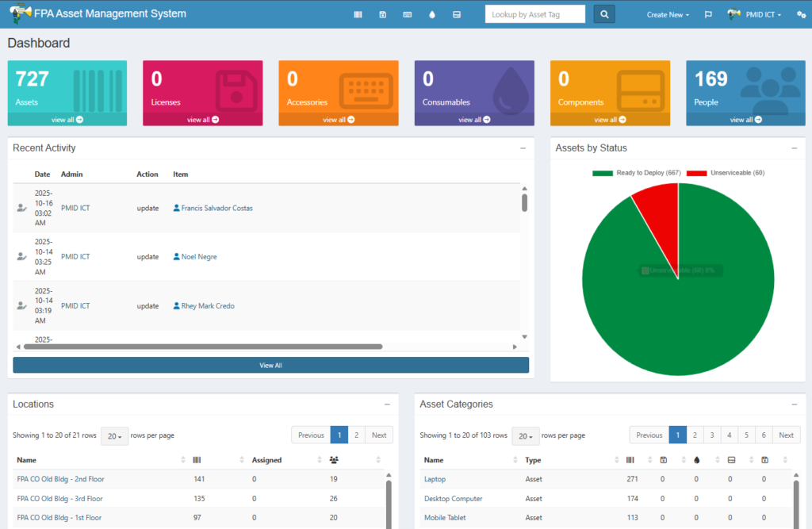Viewport: 812px width, 529px height.
Task: Open Accessories via navbar keyboard icon
Action: pos(407,14)
